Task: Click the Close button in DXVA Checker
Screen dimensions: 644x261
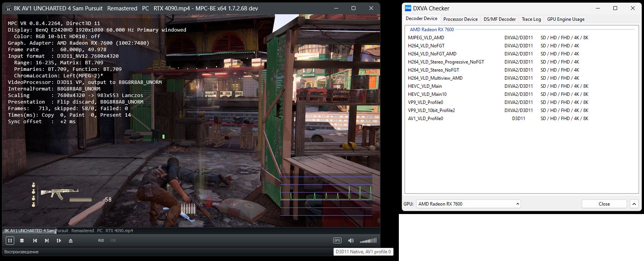Action: tap(604, 204)
